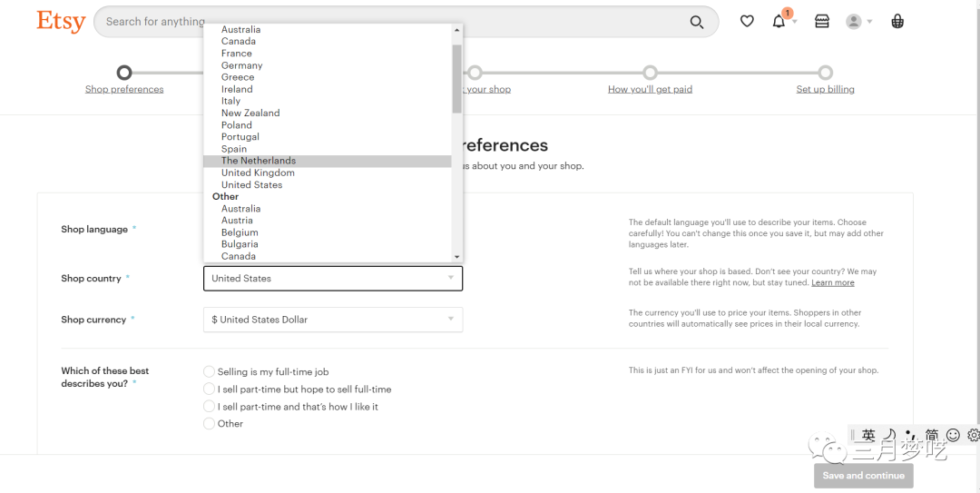
Task: Choose 'The Netherlands' from country list
Action: (x=259, y=161)
